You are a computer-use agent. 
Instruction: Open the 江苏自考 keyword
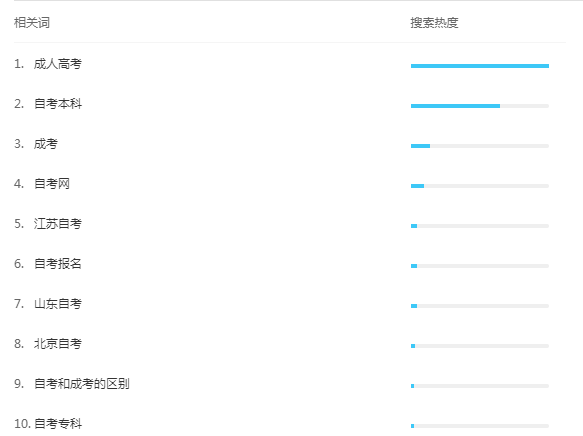pos(58,224)
